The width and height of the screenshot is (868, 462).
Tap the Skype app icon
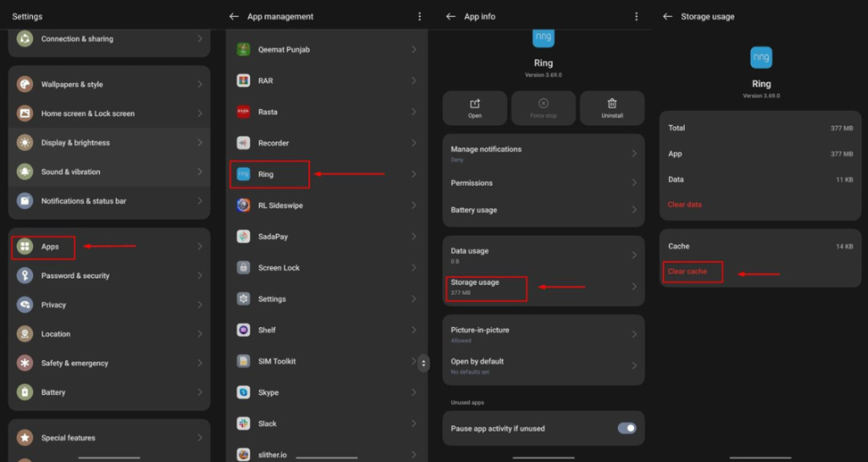(x=243, y=392)
